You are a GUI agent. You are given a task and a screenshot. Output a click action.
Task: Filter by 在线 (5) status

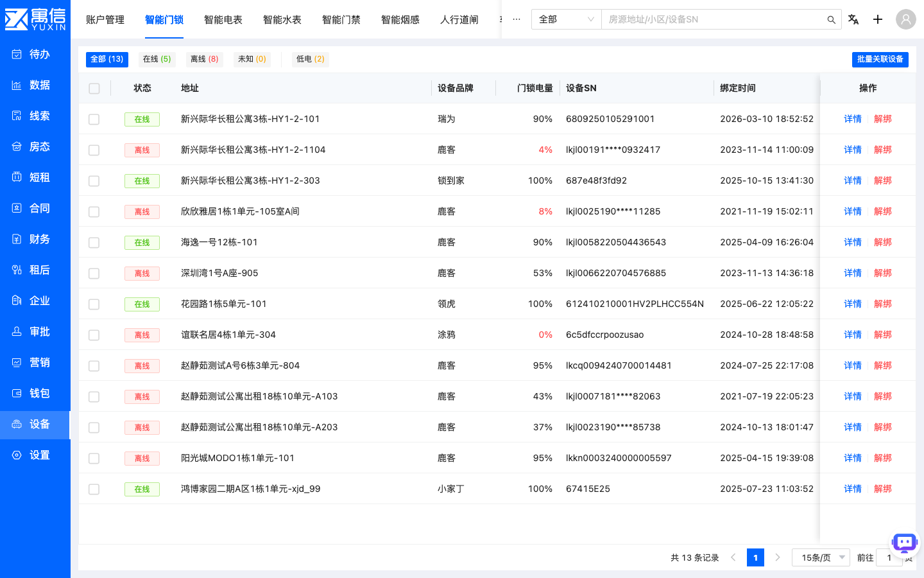[157, 59]
